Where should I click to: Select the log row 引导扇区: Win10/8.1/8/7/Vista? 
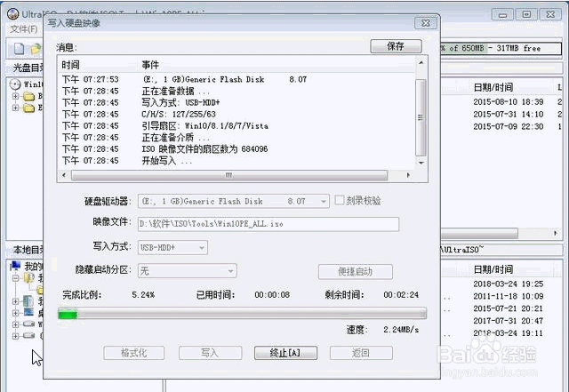tap(236, 126)
